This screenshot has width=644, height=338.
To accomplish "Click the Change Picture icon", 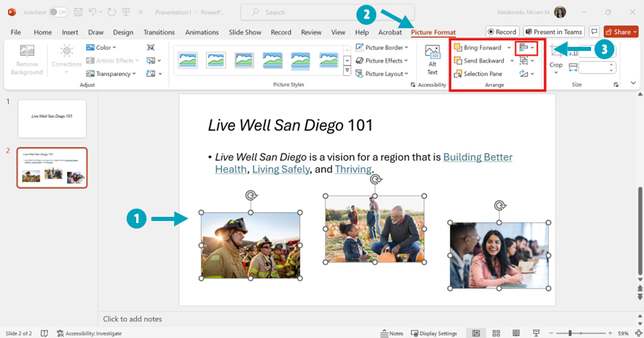I will [x=151, y=61].
